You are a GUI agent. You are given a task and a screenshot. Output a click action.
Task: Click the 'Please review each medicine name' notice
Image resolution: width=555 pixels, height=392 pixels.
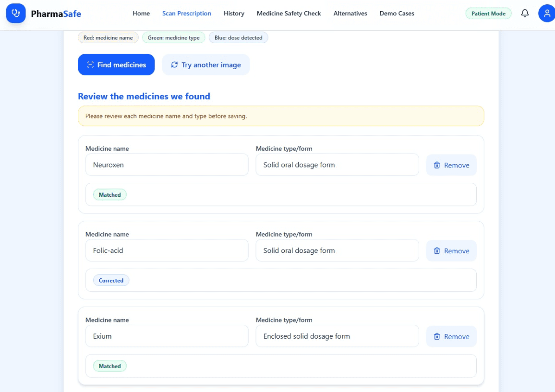coord(281,116)
